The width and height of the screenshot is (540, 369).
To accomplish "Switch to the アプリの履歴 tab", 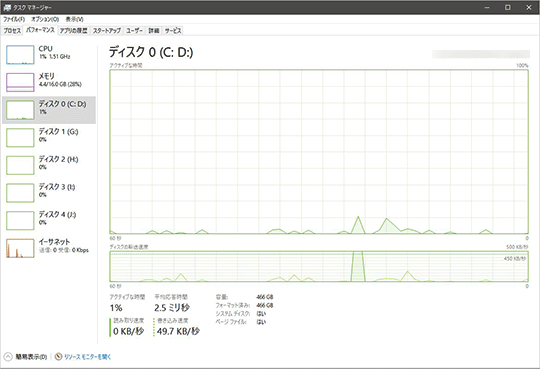I will [74, 31].
